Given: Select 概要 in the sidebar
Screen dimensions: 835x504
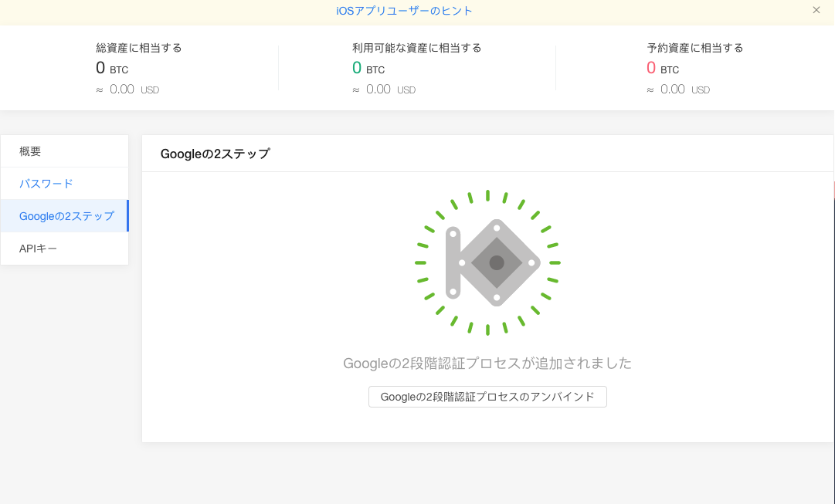Looking at the screenshot, I should [64, 151].
